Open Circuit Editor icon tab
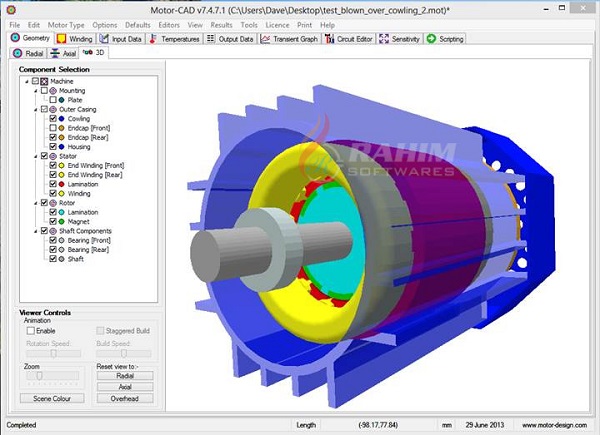Screen dimensions: 600x435 329,39
